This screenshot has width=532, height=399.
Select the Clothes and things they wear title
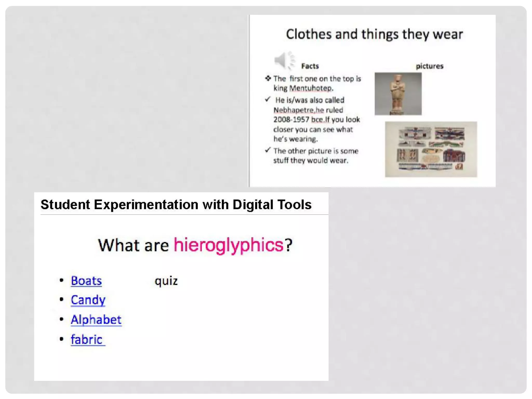374,34
